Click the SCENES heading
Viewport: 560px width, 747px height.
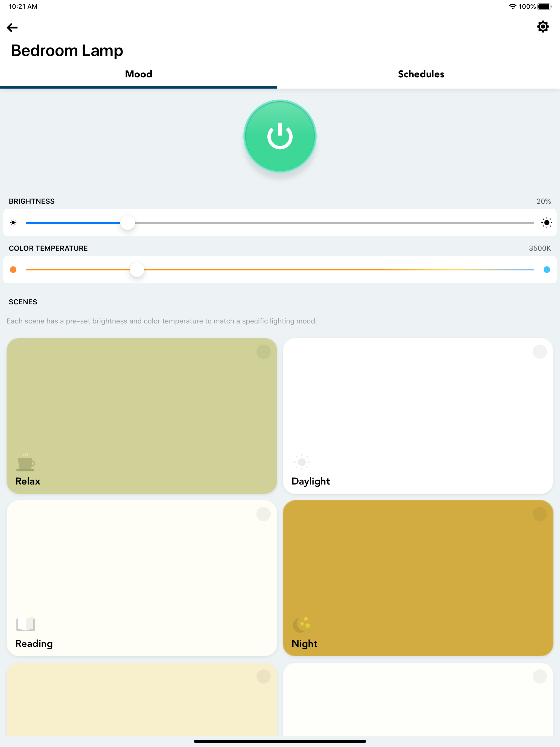23,302
